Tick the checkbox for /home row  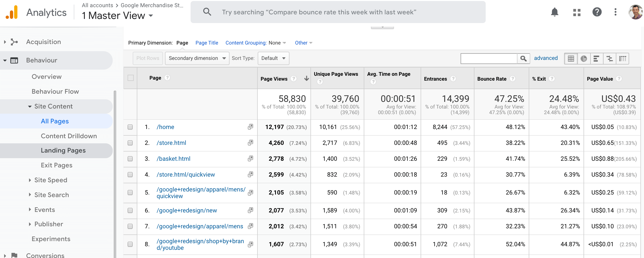coord(130,127)
